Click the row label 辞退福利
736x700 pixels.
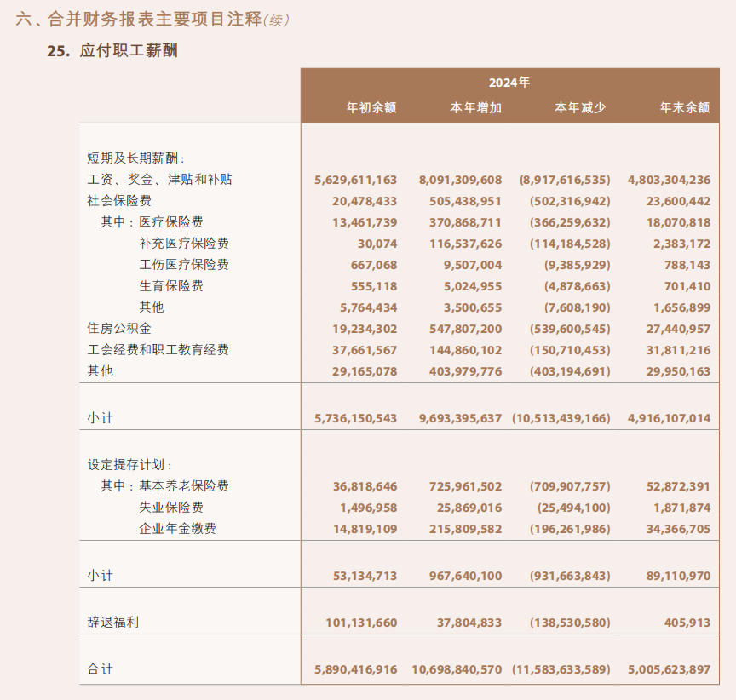click(112, 623)
